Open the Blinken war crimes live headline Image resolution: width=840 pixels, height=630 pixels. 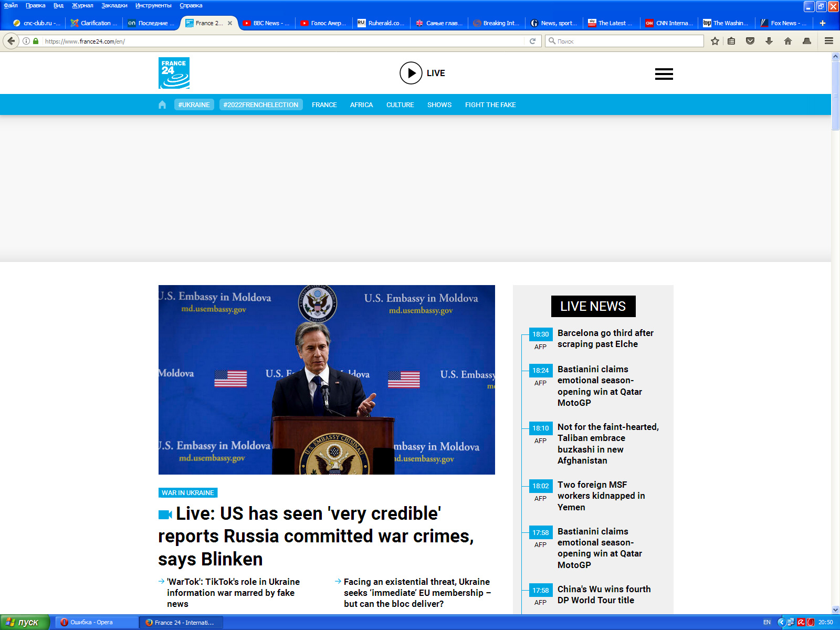tap(316, 536)
